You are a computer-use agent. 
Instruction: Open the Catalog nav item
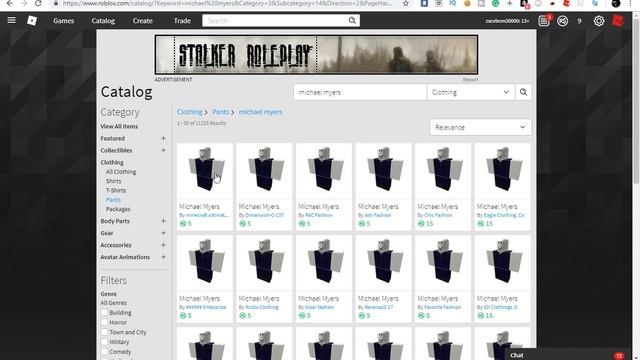coord(103,21)
